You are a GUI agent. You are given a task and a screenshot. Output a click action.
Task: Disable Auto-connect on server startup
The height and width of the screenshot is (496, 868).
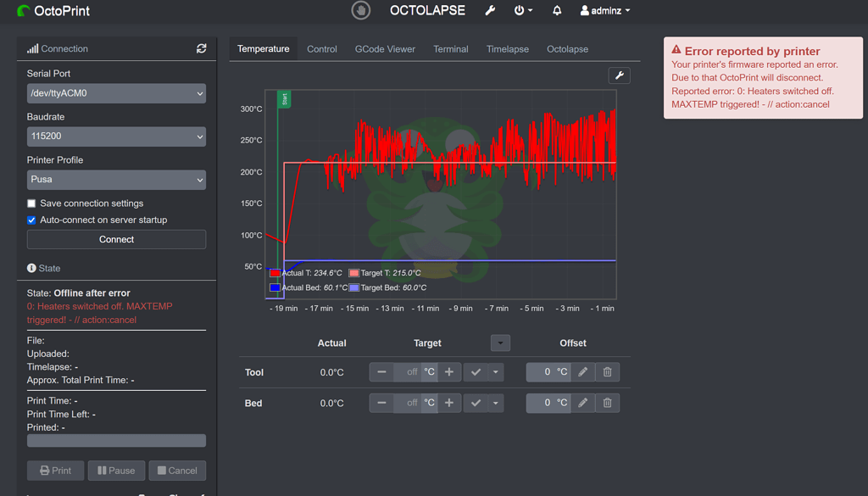tap(31, 220)
